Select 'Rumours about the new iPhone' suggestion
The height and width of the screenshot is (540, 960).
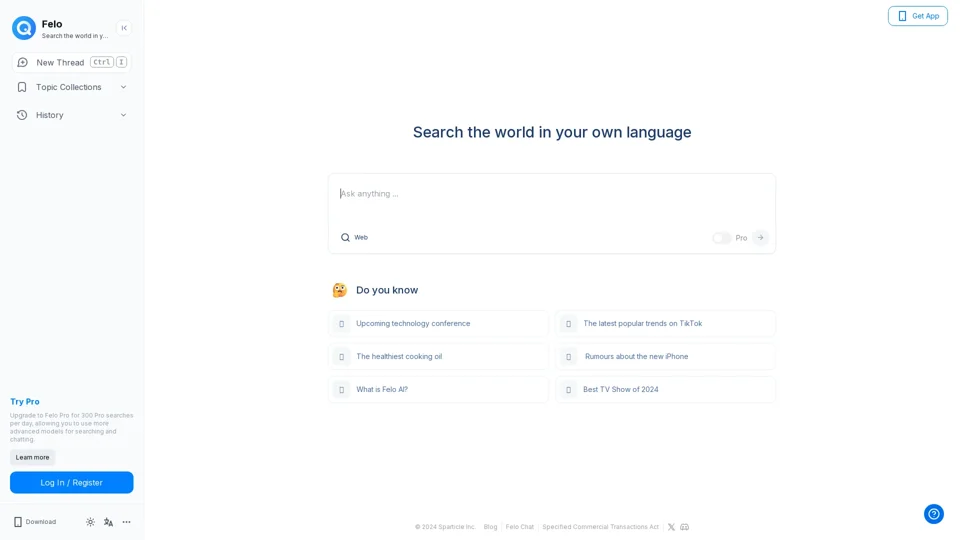coord(665,356)
